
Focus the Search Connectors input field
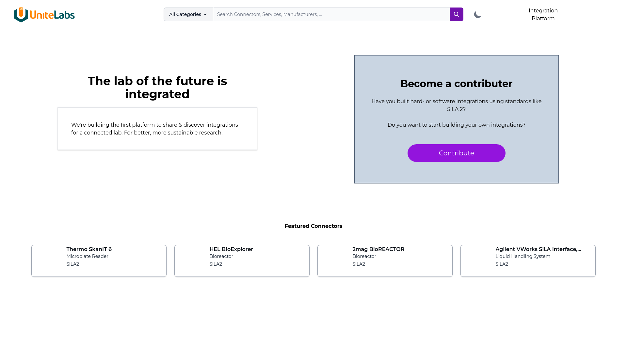tap(331, 14)
